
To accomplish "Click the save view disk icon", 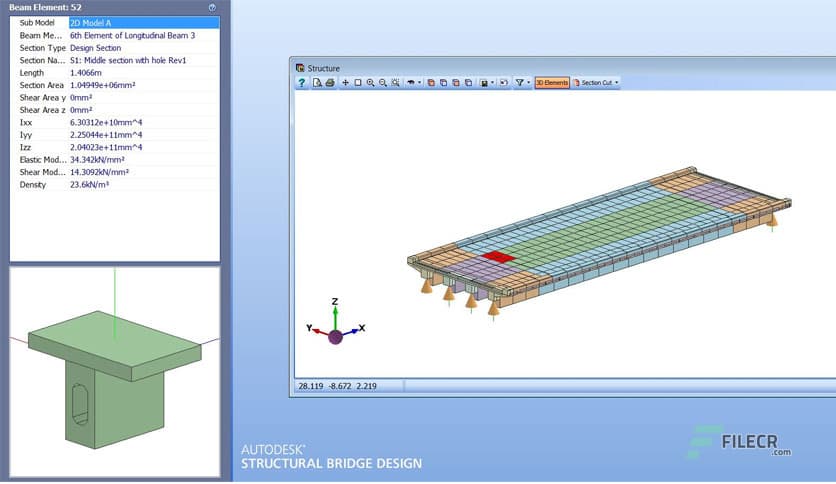I will point(484,83).
